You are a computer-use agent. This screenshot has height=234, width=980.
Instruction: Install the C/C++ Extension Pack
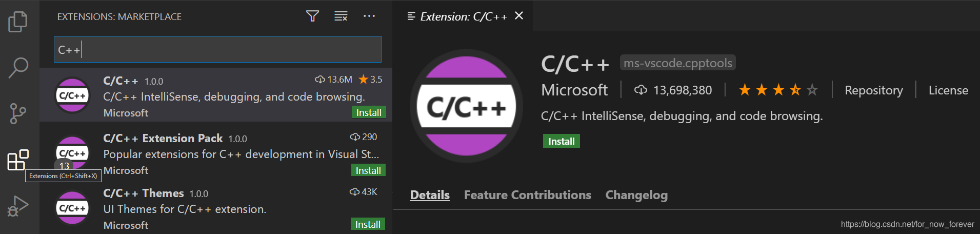[368, 170]
